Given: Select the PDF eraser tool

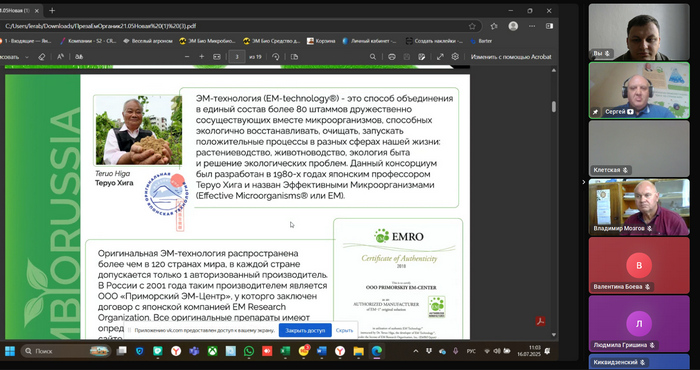Looking at the screenshot, I should (x=42, y=57).
